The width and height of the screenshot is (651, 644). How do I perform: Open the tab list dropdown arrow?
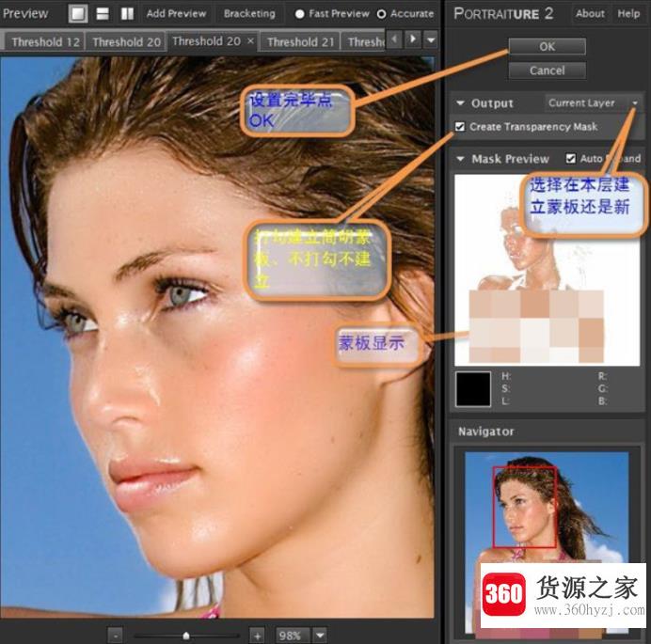[431, 39]
